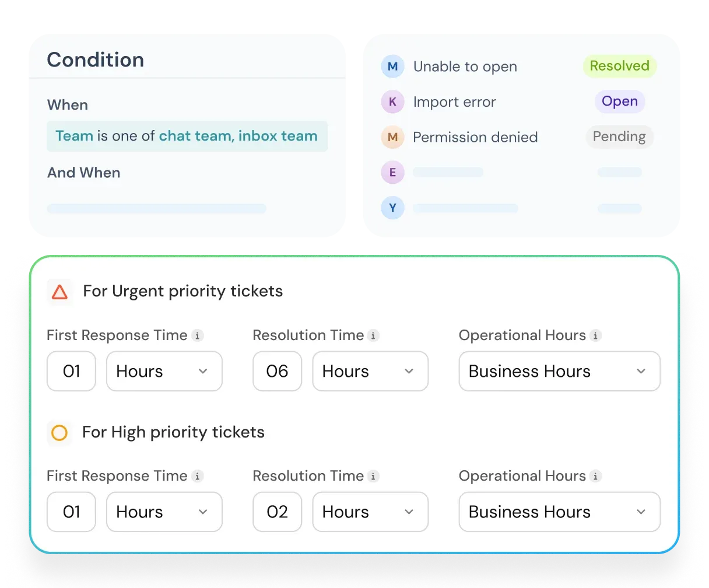This screenshot has width=709, height=588.
Task: Click info icon beside Urgent Resolution Time
Action: pyautogui.click(x=374, y=335)
